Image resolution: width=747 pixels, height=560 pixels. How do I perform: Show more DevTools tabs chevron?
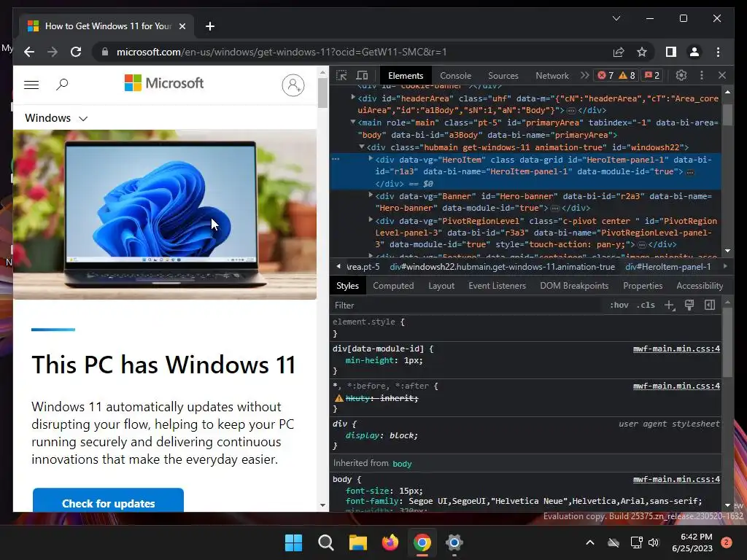click(x=584, y=75)
